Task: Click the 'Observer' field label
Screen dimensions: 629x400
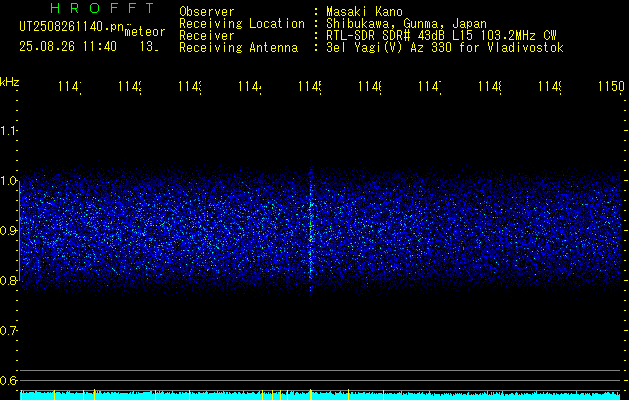Action: [207, 11]
